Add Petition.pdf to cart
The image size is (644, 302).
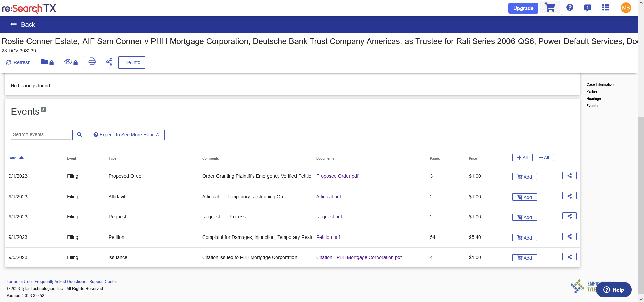pos(525,238)
